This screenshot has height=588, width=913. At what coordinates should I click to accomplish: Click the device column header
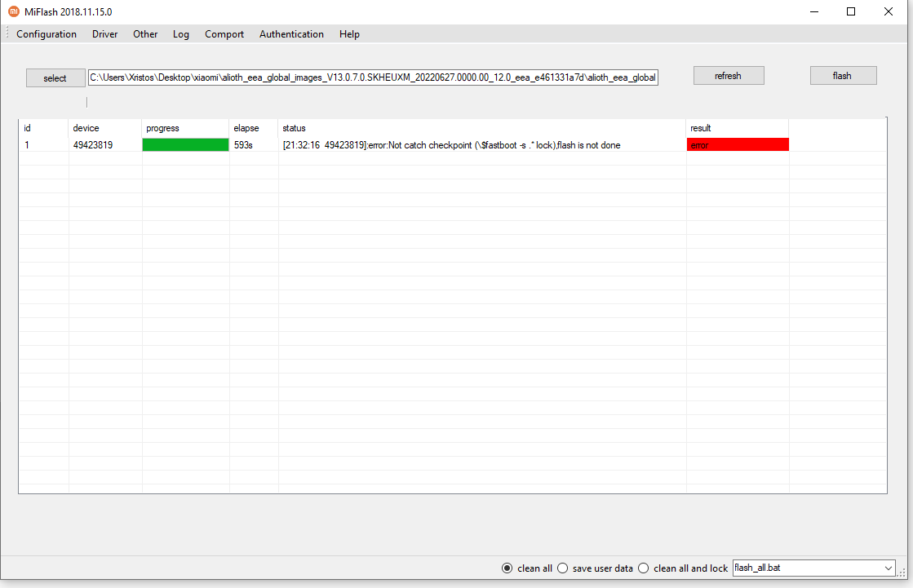(x=104, y=128)
